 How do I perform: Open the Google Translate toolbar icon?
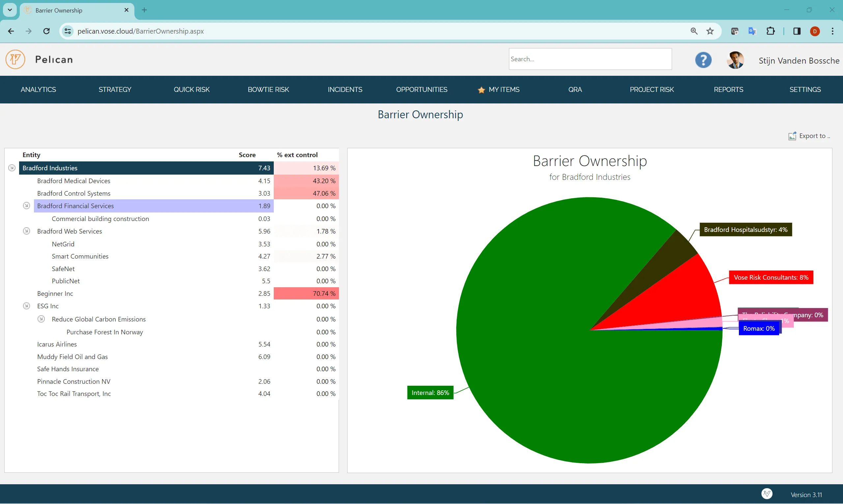click(x=752, y=31)
